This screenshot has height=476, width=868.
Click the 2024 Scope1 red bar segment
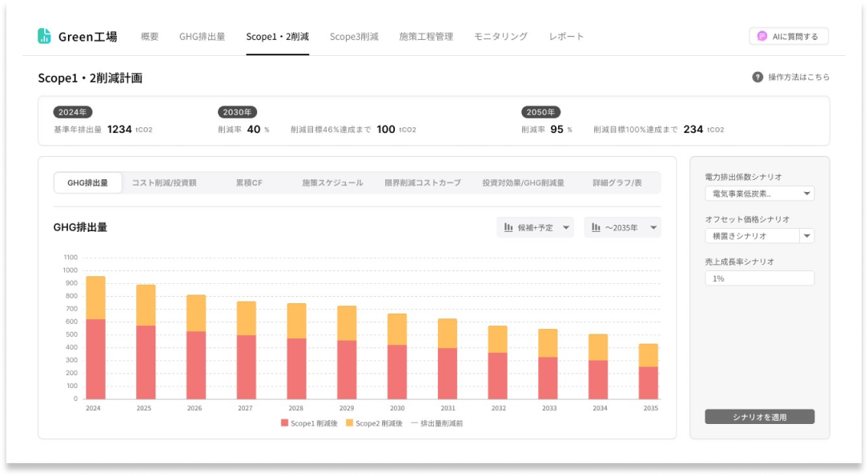[x=95, y=358]
